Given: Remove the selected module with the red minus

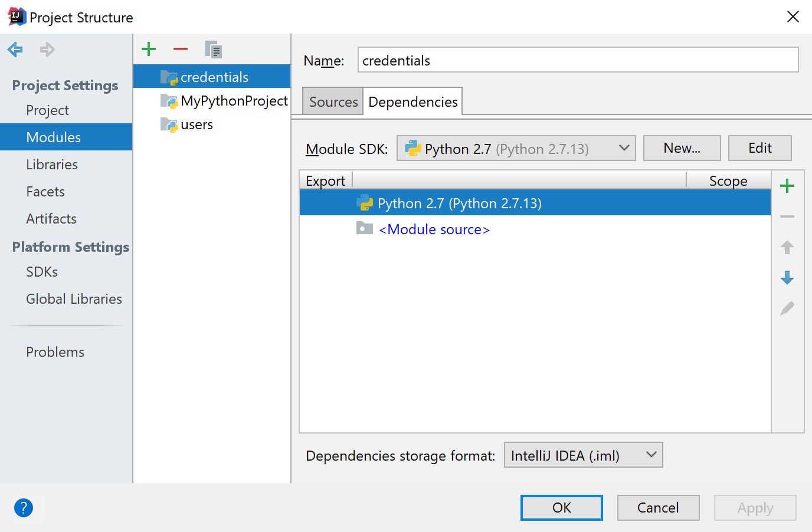Looking at the screenshot, I should click(x=180, y=49).
